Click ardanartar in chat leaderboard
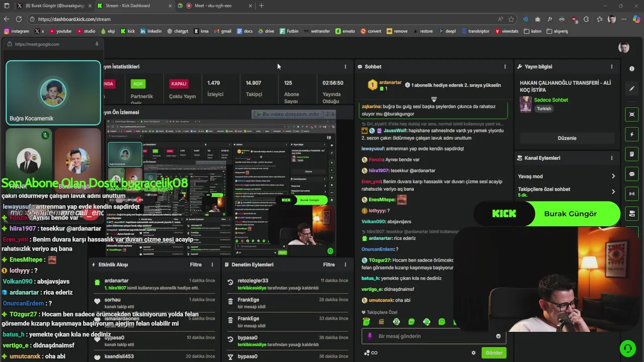The width and height of the screenshot is (644, 362). tap(390, 82)
